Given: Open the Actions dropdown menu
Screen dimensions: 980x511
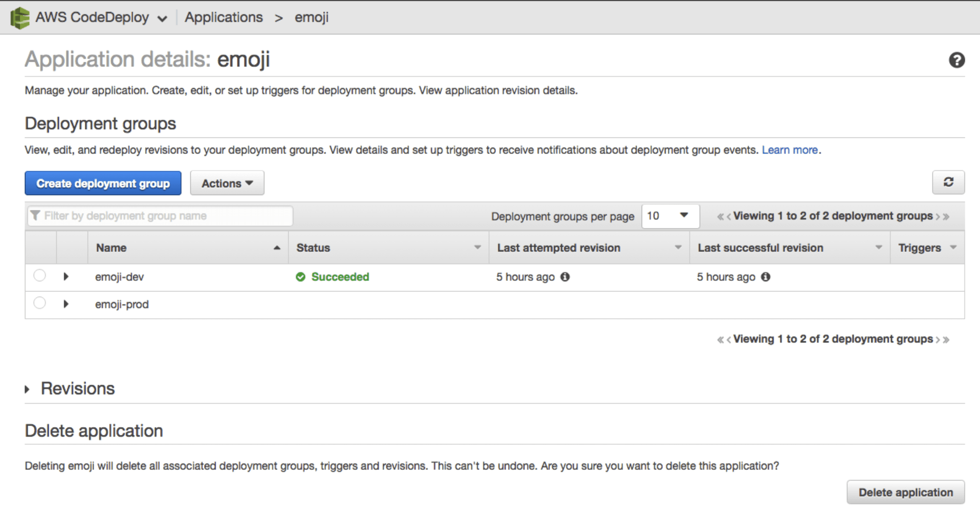Looking at the screenshot, I should pyautogui.click(x=227, y=183).
